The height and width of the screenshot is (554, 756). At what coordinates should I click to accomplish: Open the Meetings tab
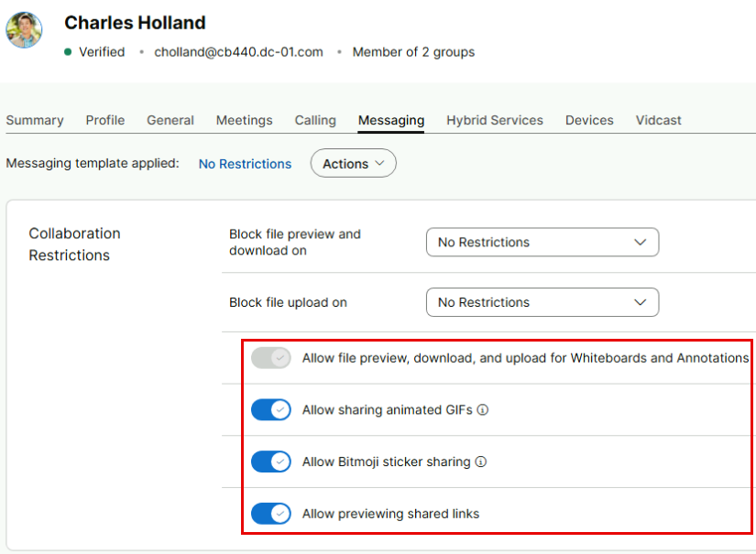(x=244, y=120)
